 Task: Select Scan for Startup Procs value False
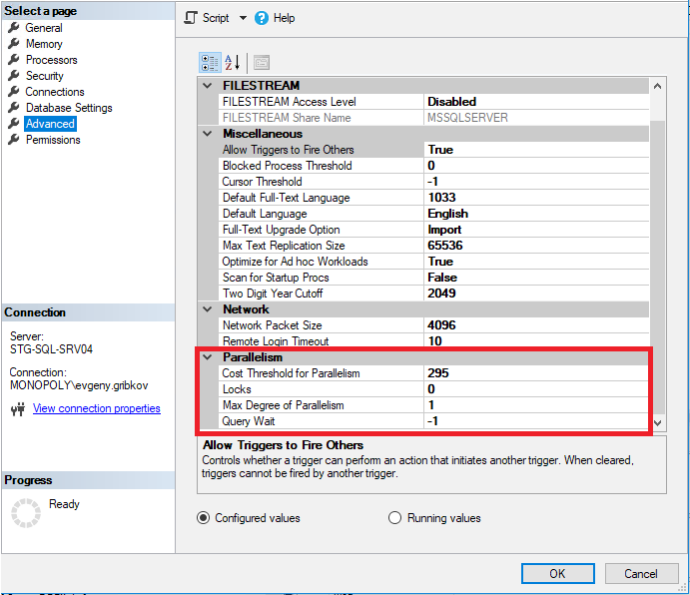[536, 277]
